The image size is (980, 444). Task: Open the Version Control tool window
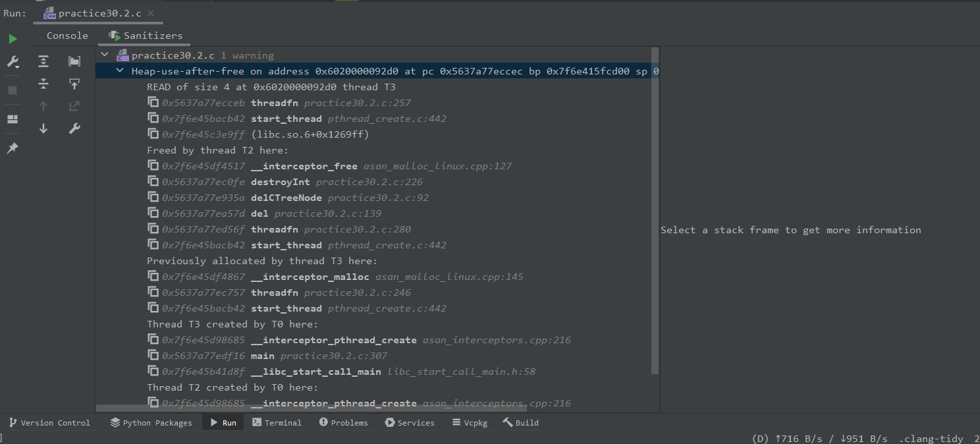point(49,422)
